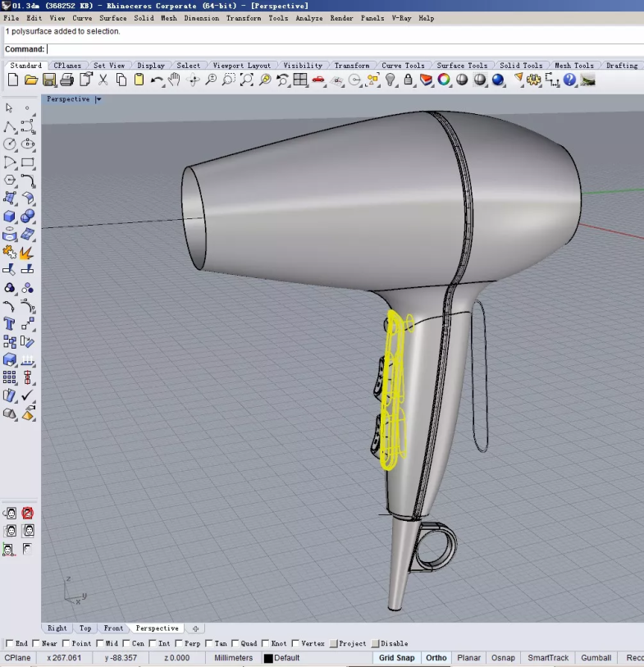This screenshot has height=667, width=644.
Task: Click the black Default layer color swatch
Action: [x=267, y=658]
